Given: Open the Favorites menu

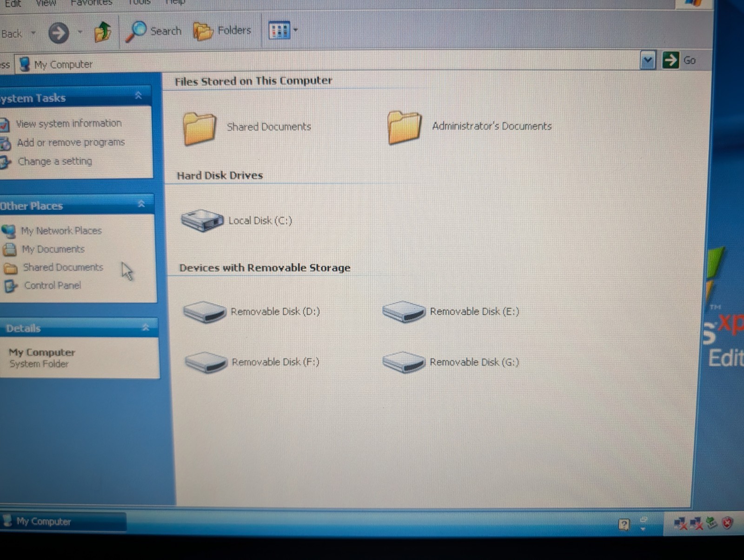Looking at the screenshot, I should (x=91, y=2).
